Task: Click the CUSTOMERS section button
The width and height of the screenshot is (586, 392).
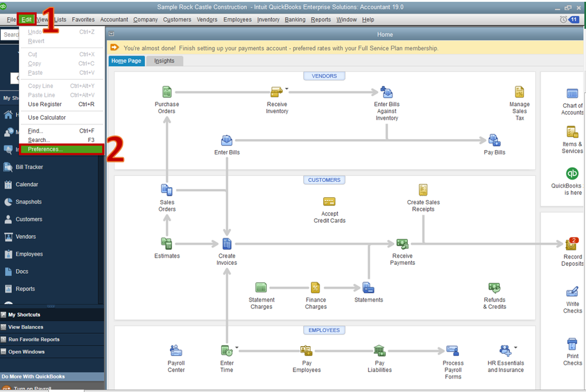Action: (x=324, y=180)
